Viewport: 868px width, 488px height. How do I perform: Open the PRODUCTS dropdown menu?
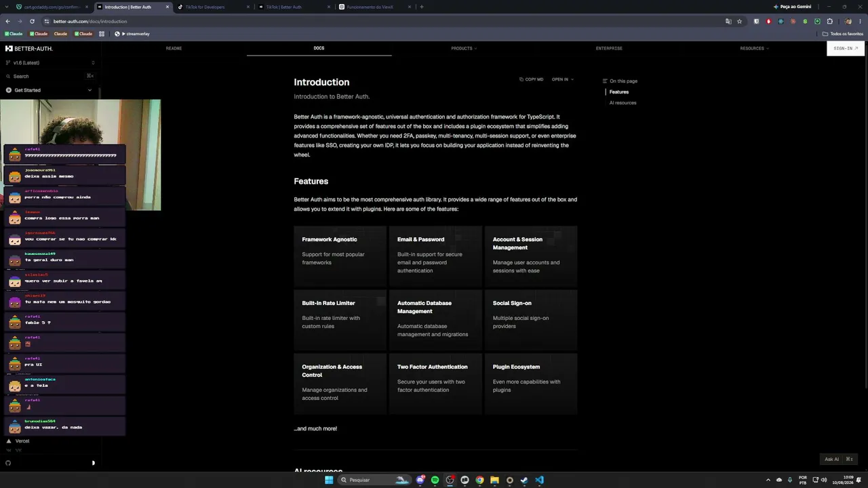click(x=464, y=49)
